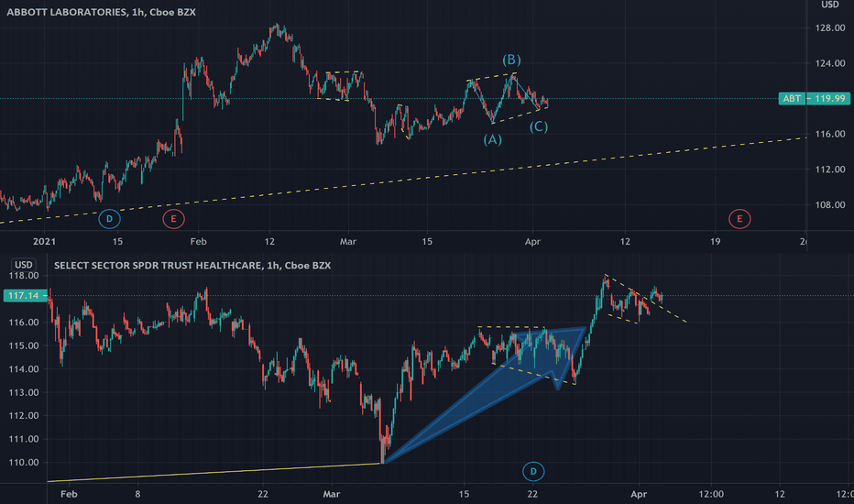Click the blue D dividend marker on the Healthcare chart
Image resolution: width=854 pixels, height=504 pixels.
(533, 471)
